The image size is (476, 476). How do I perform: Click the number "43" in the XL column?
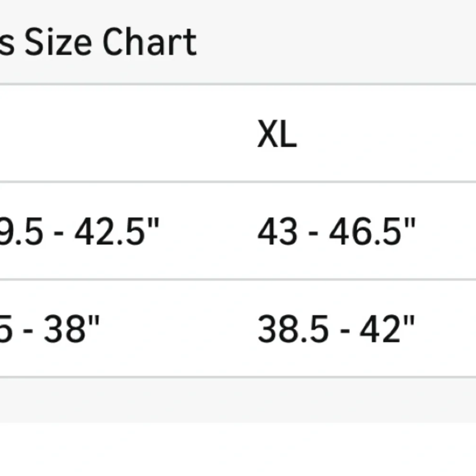tap(277, 232)
